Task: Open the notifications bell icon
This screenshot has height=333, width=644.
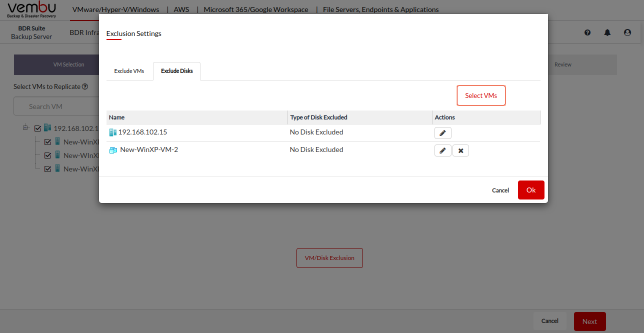Action: (x=607, y=32)
